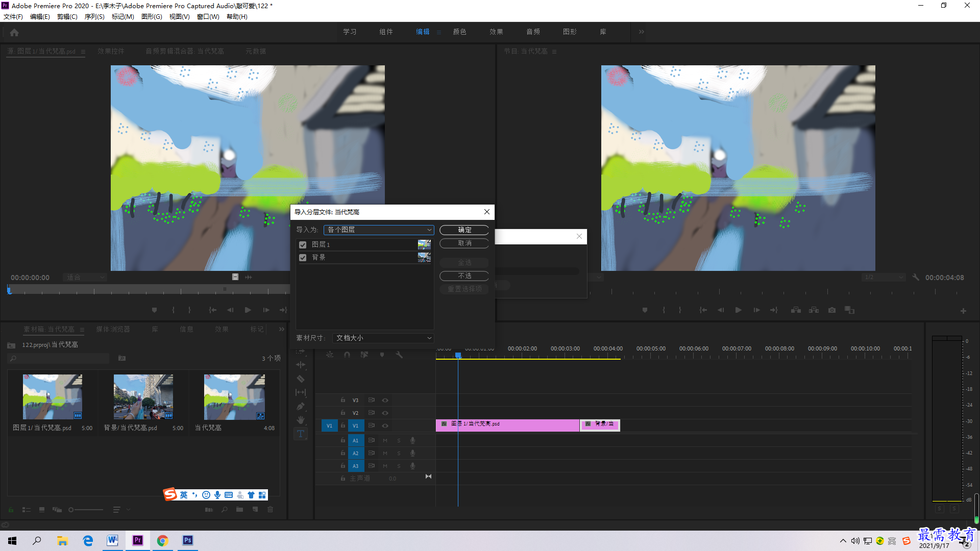980x551 pixels.
Task: Solo audio track A2
Action: tap(399, 453)
